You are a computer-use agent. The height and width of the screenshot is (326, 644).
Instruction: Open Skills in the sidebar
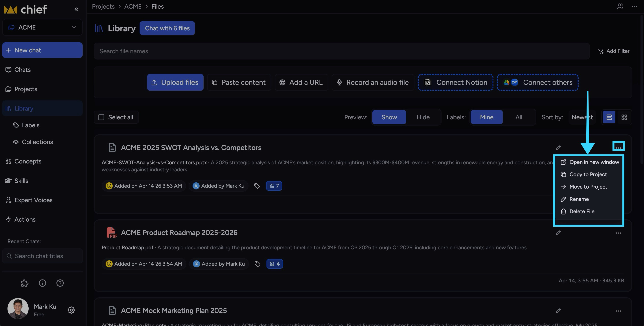coord(42,181)
